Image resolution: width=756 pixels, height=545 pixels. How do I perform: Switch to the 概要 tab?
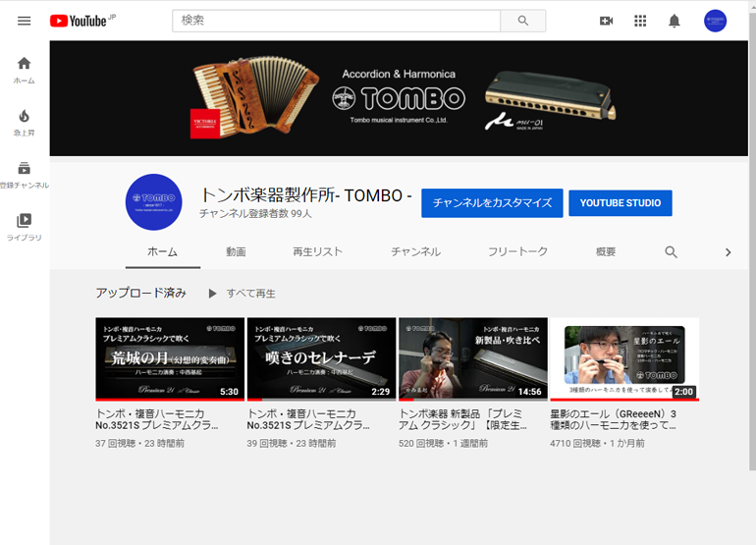606,251
